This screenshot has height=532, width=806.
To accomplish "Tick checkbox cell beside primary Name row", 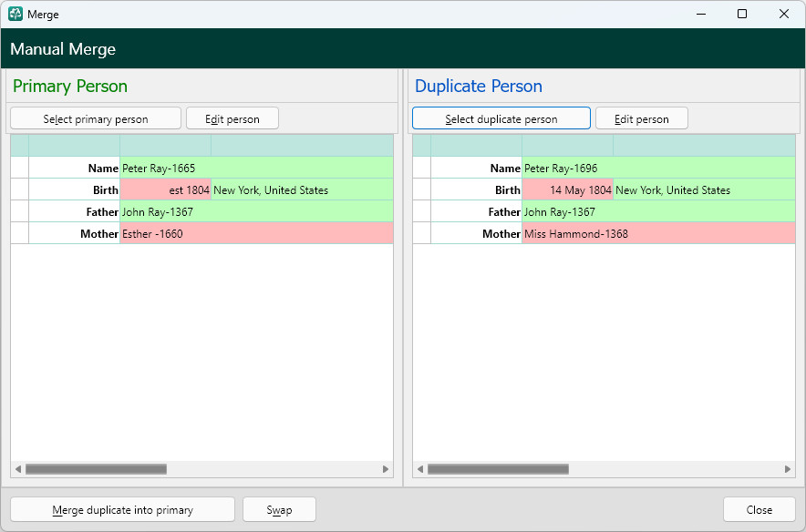I will pyautogui.click(x=19, y=168).
